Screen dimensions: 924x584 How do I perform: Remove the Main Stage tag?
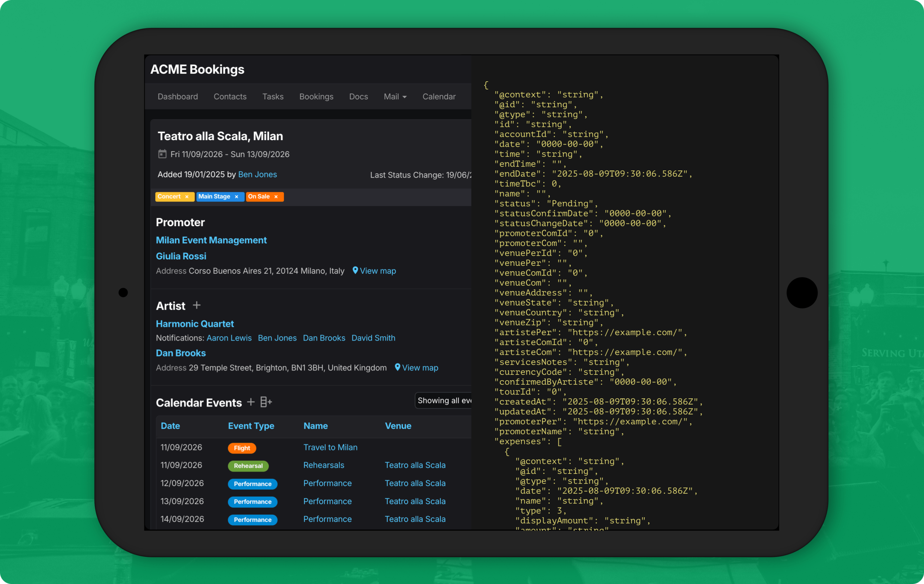pyautogui.click(x=237, y=196)
